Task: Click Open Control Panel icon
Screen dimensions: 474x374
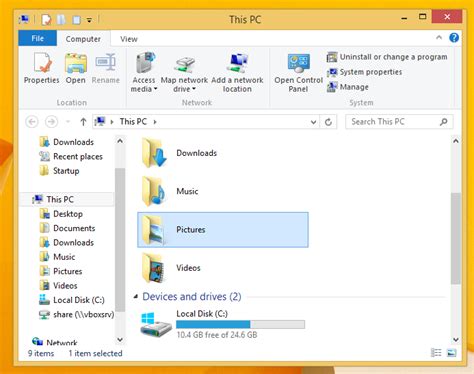Action: 299,63
